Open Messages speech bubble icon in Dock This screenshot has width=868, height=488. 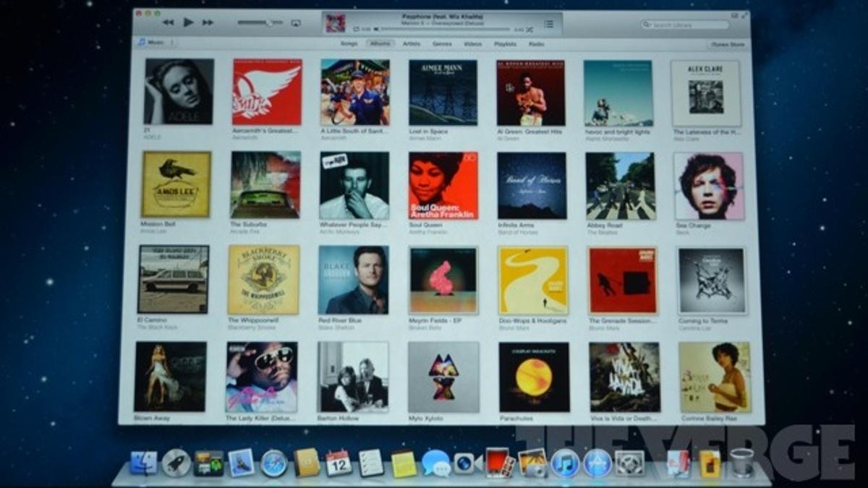(436, 463)
